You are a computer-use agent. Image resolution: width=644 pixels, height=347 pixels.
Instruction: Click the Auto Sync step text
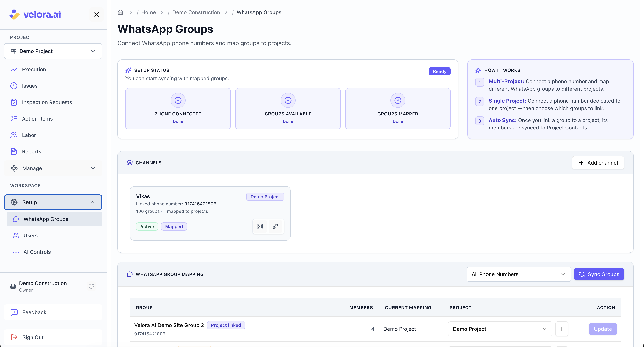[548, 124]
